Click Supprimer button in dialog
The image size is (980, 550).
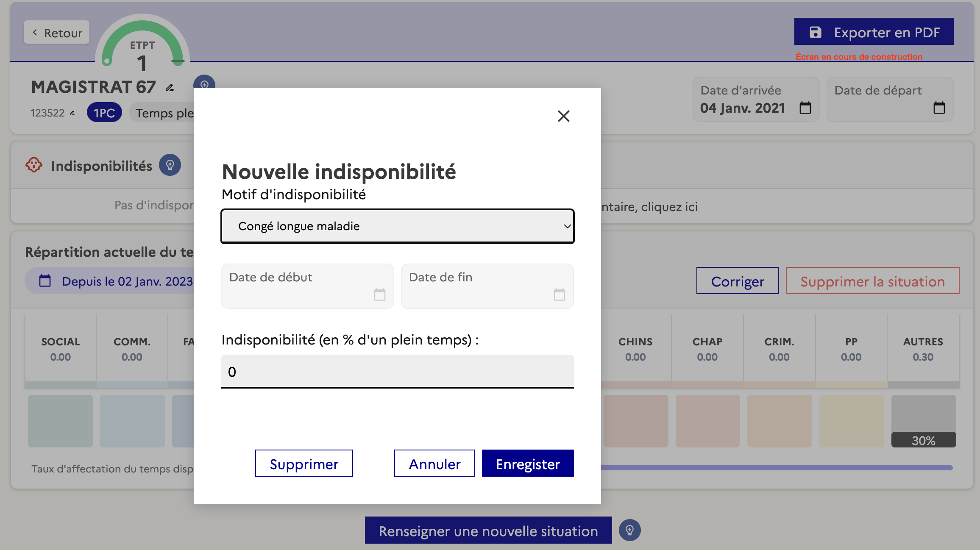[x=304, y=464]
